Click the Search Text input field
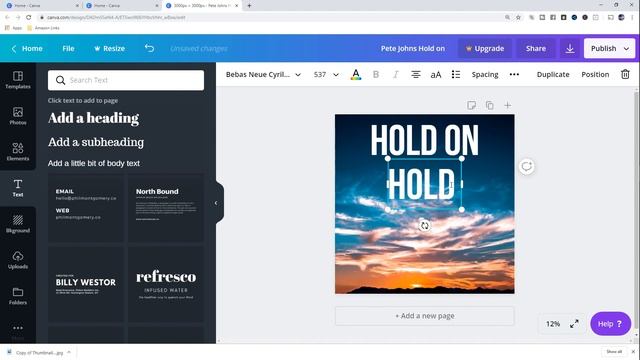The height and width of the screenshot is (360, 640). pos(126,80)
